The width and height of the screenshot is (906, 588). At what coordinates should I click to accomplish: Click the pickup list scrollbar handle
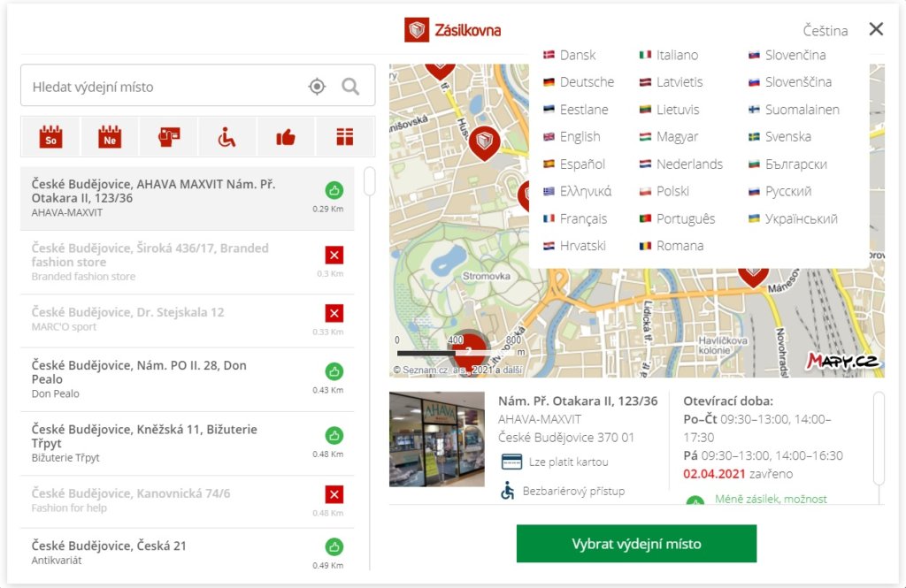[369, 181]
